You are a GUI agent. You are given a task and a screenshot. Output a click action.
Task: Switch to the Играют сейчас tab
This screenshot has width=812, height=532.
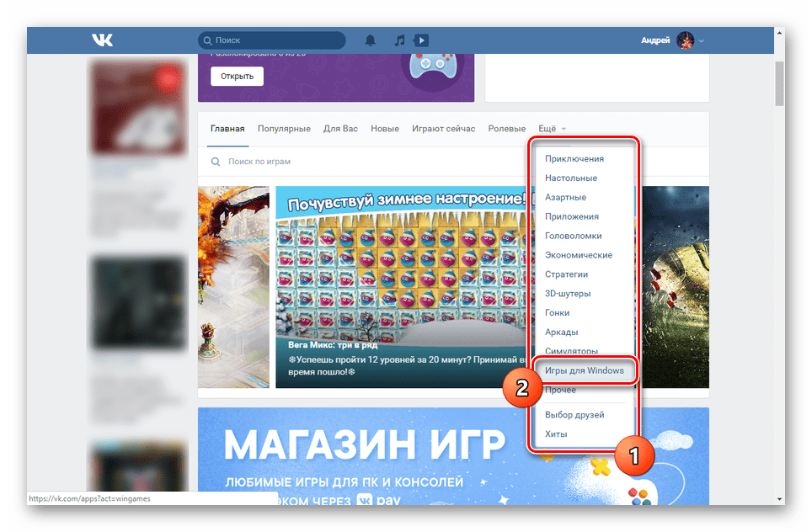443,129
